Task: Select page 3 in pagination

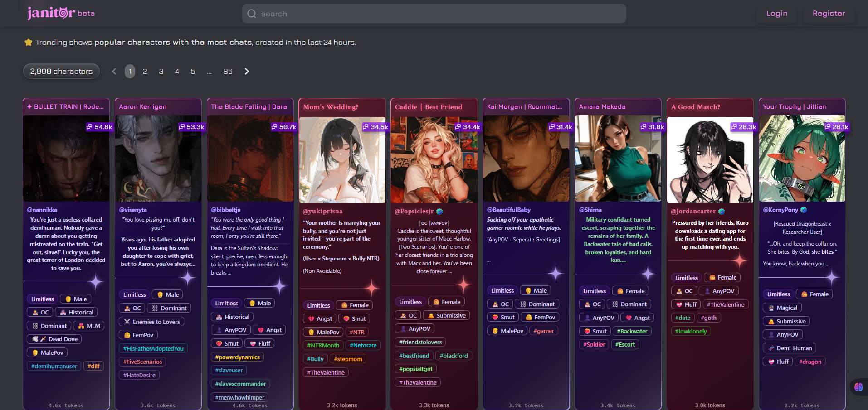Action: click(161, 71)
